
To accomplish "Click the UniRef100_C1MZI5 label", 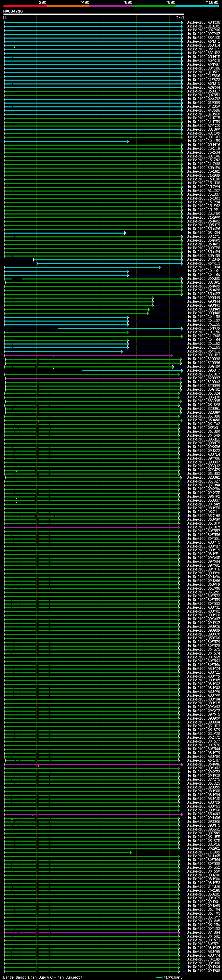I will point(203,118).
